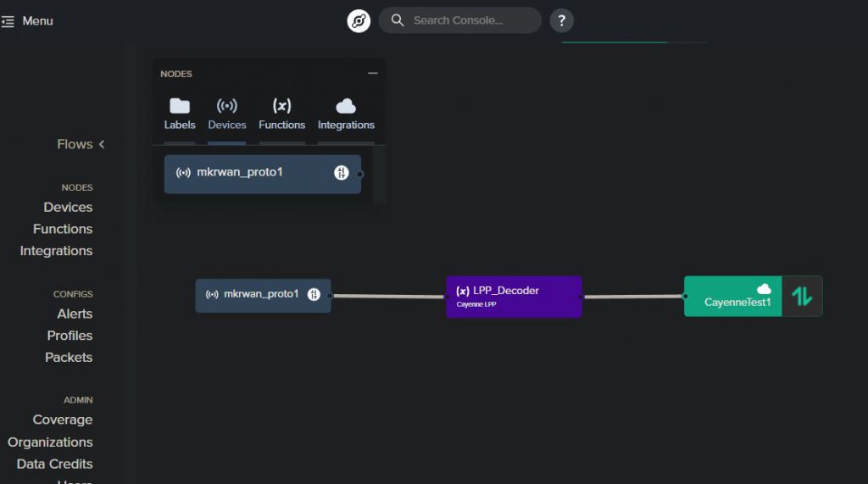Click Helium badge on palette mkrwan_proto1
Viewport: 868px width, 484px height.
point(341,173)
